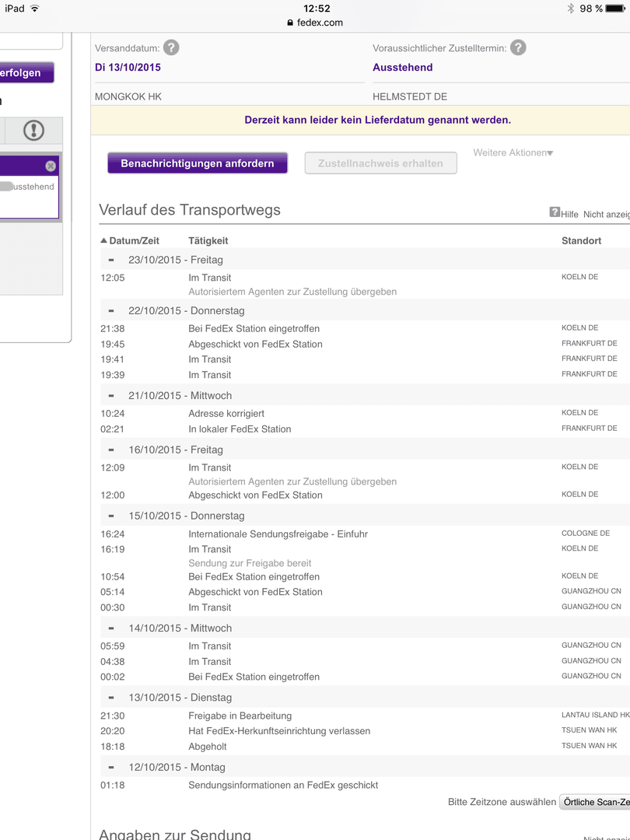
Task: Tap the Bluetooth status icon
Action: (571, 9)
